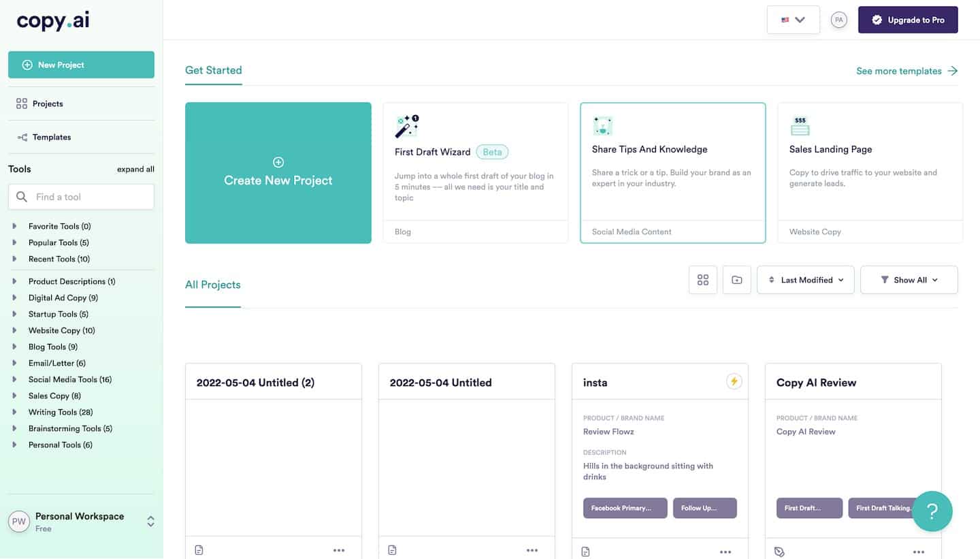Open the Last Modified sort dropdown

click(x=805, y=279)
